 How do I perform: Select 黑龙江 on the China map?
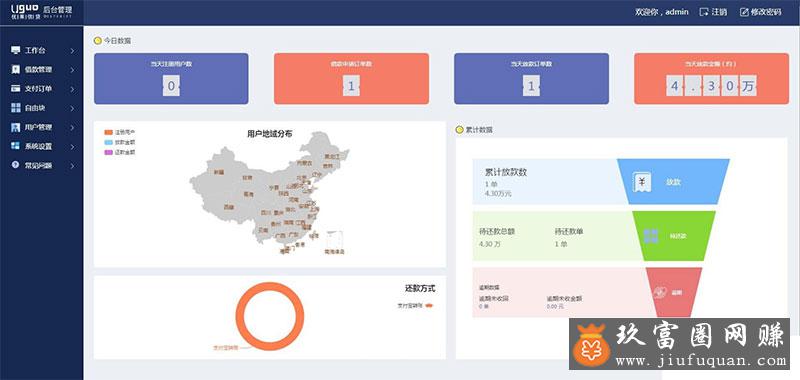click(x=332, y=156)
